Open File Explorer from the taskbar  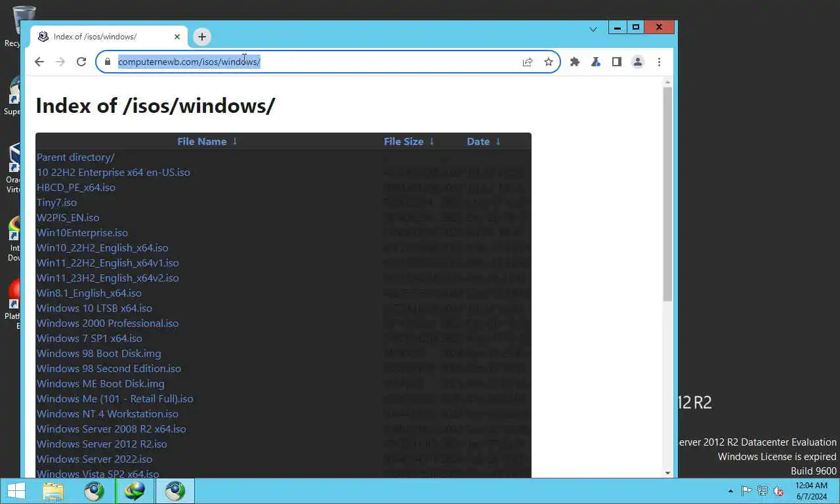pyautogui.click(x=53, y=491)
